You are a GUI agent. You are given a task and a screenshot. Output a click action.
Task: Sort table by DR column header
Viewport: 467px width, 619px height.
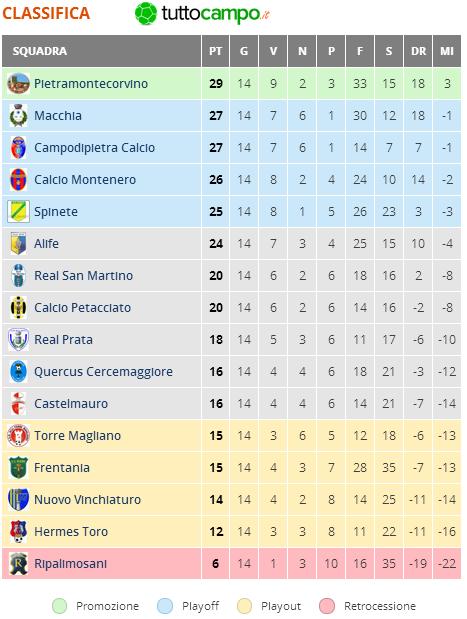pyautogui.click(x=418, y=51)
